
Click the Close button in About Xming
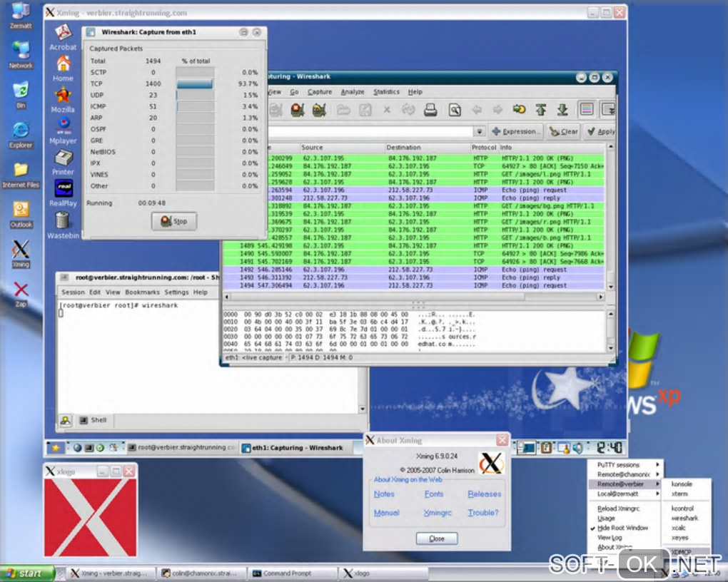pyautogui.click(x=436, y=538)
